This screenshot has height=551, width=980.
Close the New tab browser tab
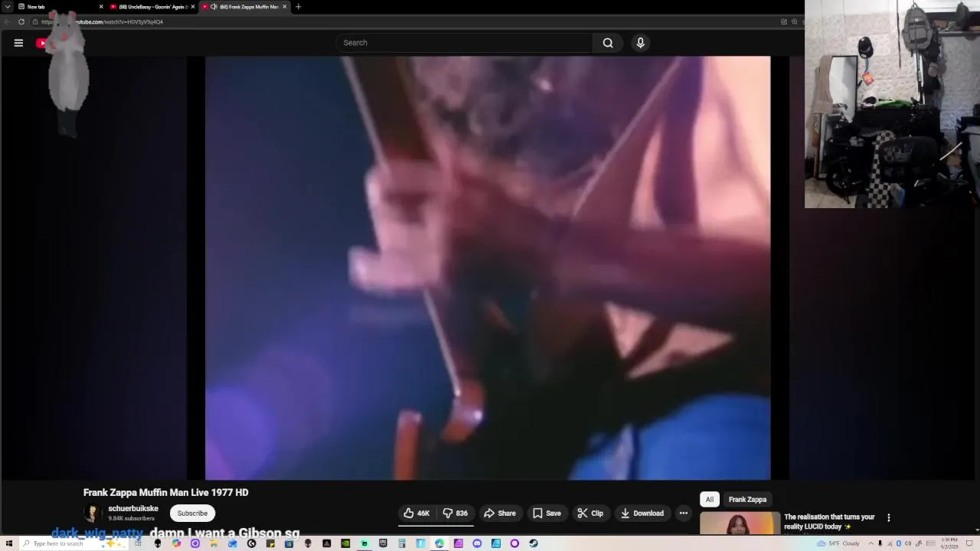point(101,7)
